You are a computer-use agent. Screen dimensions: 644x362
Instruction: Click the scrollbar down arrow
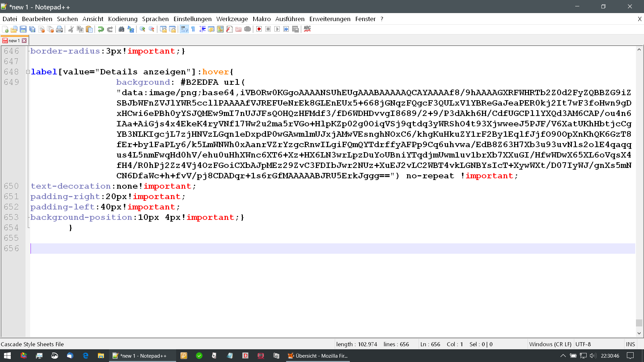coord(639,333)
